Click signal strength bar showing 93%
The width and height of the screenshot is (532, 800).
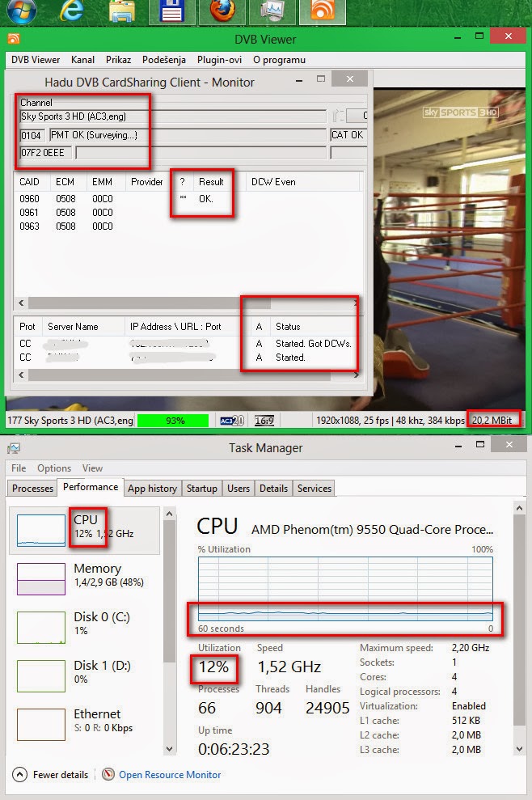point(173,421)
